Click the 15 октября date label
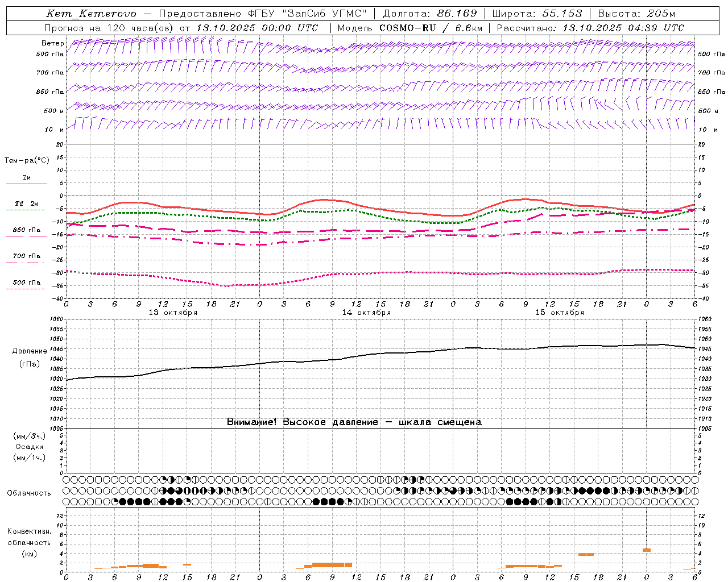The height and width of the screenshot is (582, 728). point(560,313)
